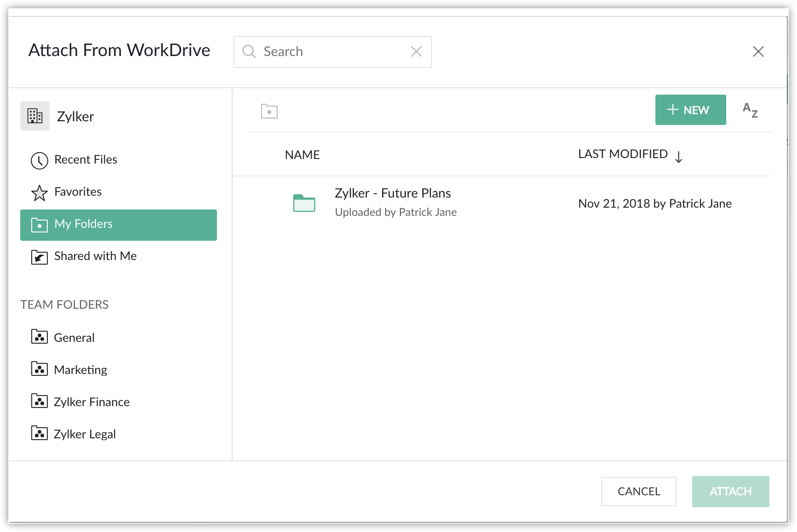Open the Recent Files section
The image size is (797, 532).
tap(86, 159)
